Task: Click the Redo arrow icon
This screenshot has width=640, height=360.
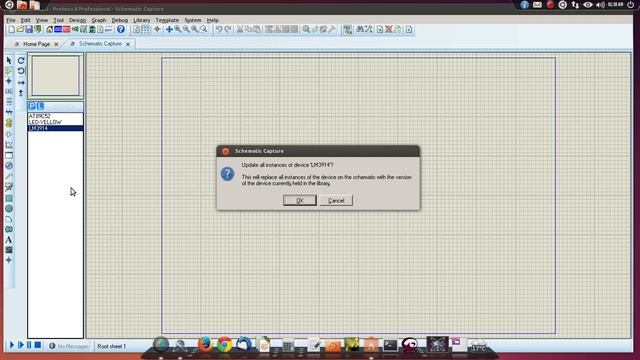Action: tap(228, 29)
